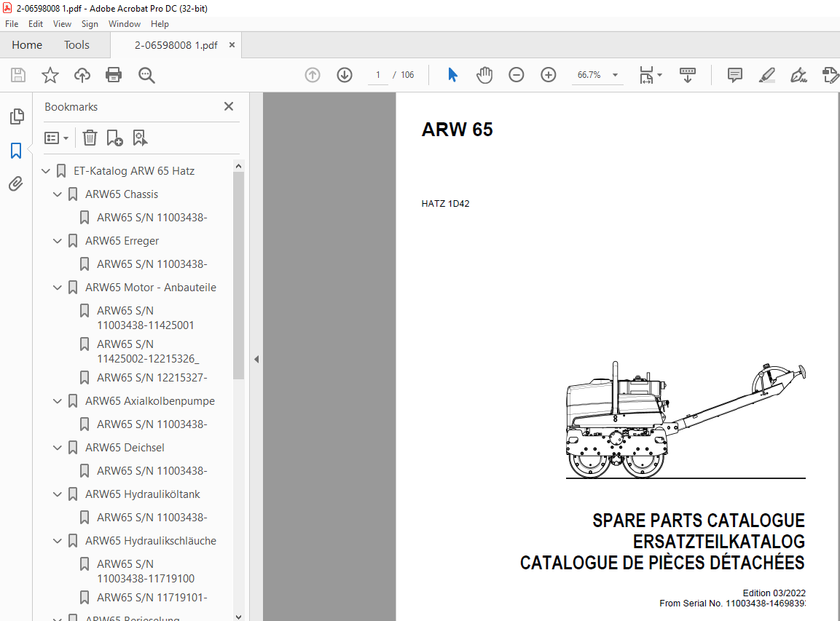
Task: Open the send file share icon
Action: pos(831,75)
